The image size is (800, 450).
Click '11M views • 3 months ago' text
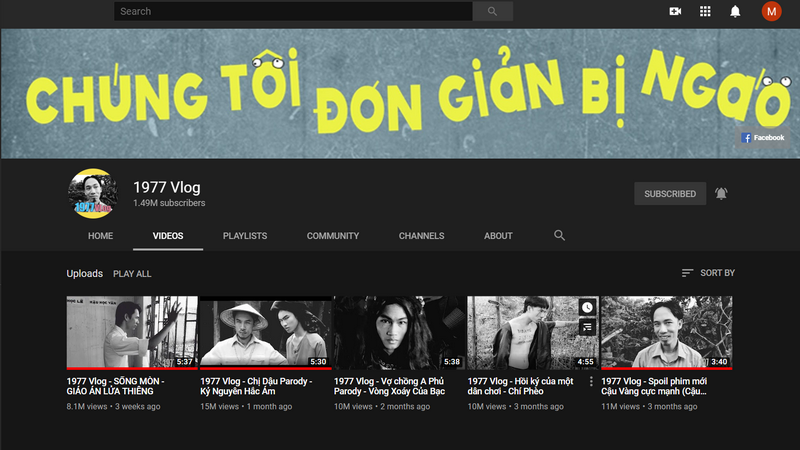click(x=649, y=407)
